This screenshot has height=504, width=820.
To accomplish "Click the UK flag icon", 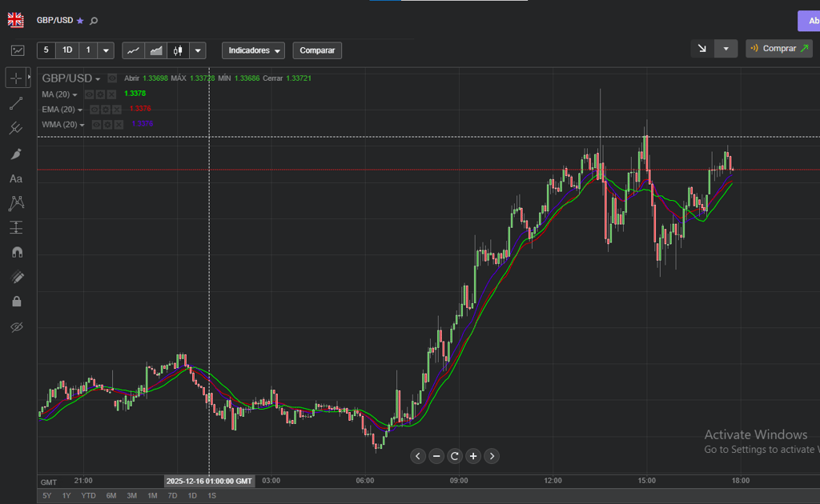I will [16, 20].
